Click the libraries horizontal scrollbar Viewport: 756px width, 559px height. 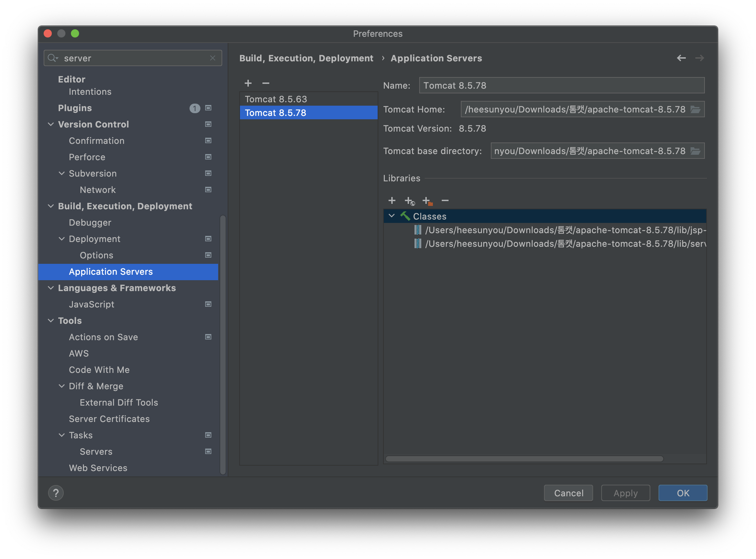point(524,459)
